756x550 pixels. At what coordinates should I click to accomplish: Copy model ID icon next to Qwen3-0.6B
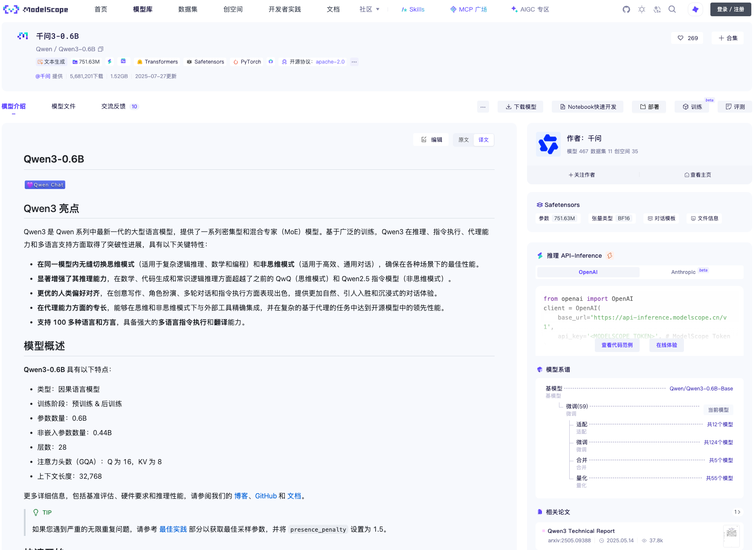click(x=101, y=49)
